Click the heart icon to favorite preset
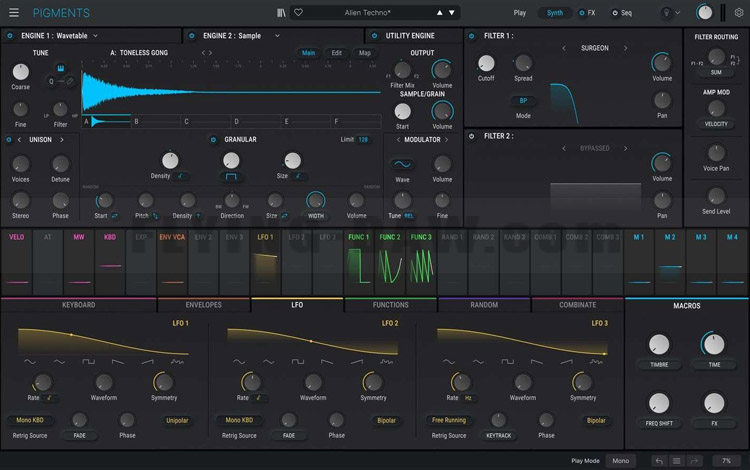The width and height of the screenshot is (750, 470). pos(298,13)
